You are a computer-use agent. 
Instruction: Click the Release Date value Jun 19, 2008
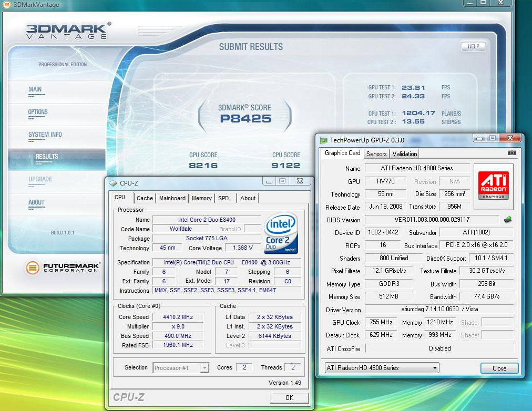coord(385,207)
